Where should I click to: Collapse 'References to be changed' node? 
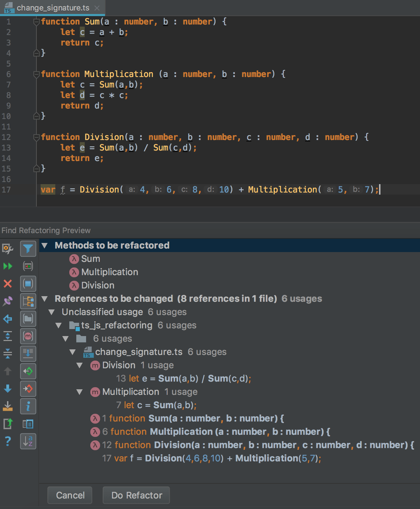coord(44,299)
